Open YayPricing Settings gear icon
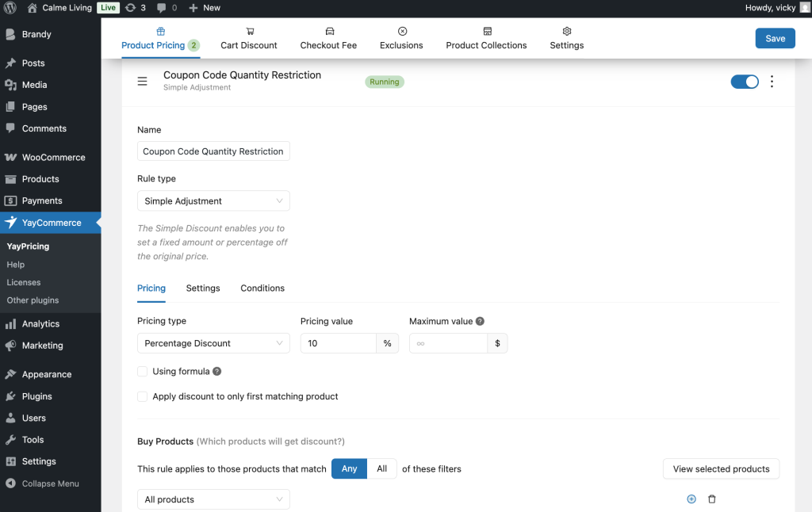Viewport: 812px width, 512px height. tap(566, 30)
